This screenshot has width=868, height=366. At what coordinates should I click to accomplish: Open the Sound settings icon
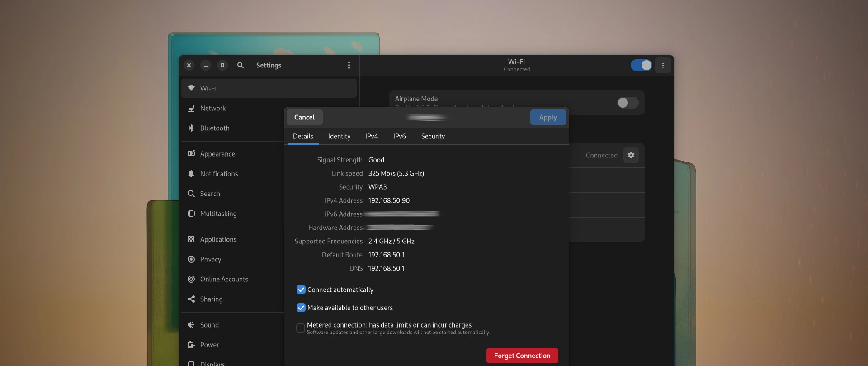coord(191,325)
